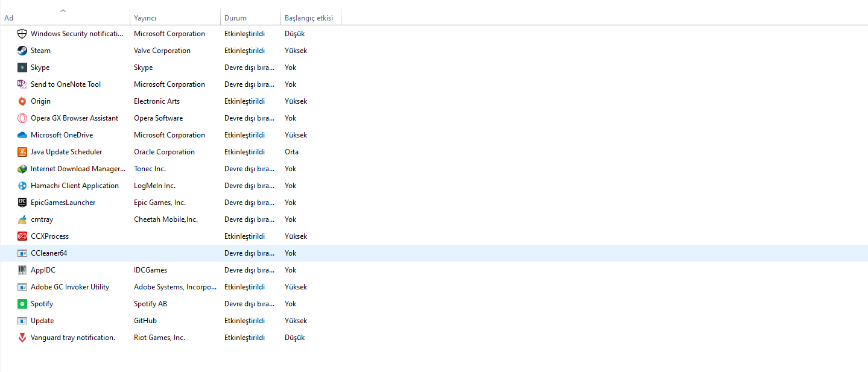This screenshot has width=868, height=372.
Task: Click the GitHub Update entry icon
Action: (x=22, y=321)
